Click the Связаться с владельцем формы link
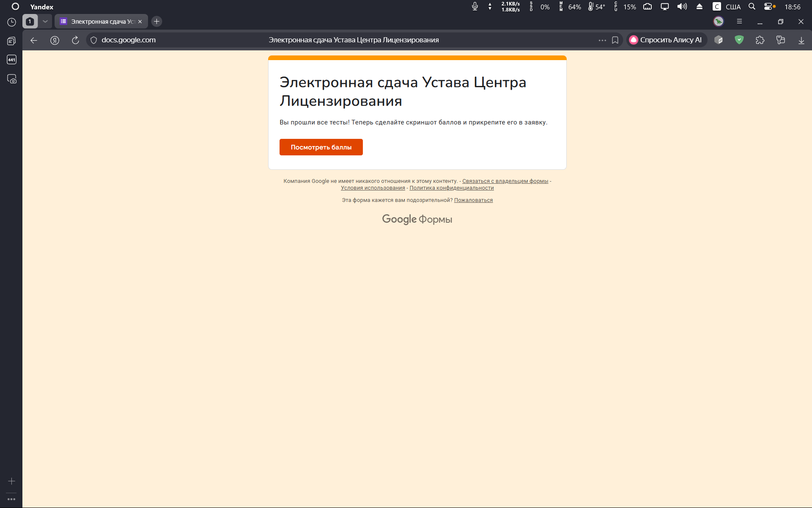812x508 pixels. coord(505,181)
